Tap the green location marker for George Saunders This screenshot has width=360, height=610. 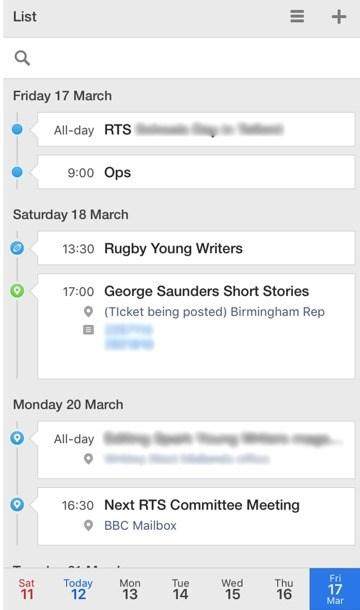pos(17,291)
